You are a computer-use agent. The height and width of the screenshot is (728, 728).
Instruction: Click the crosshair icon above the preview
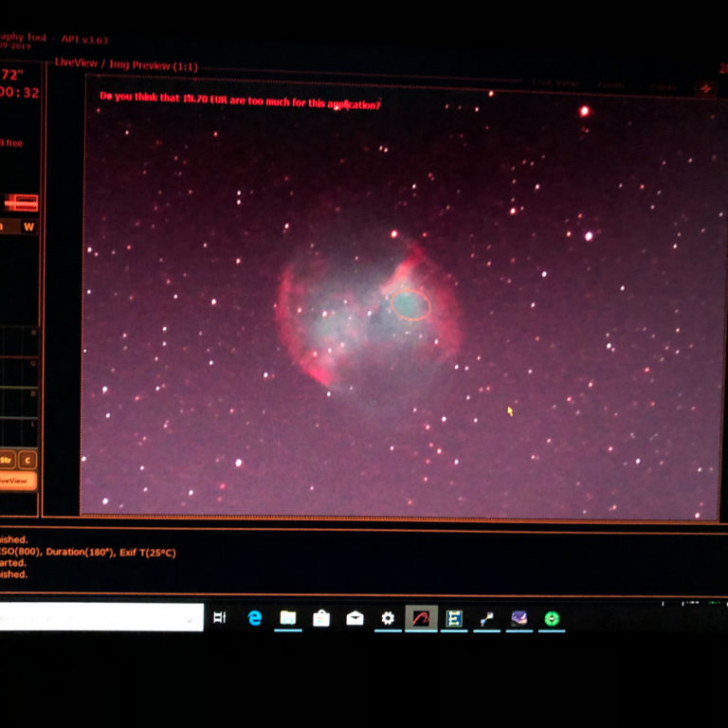[x=705, y=88]
